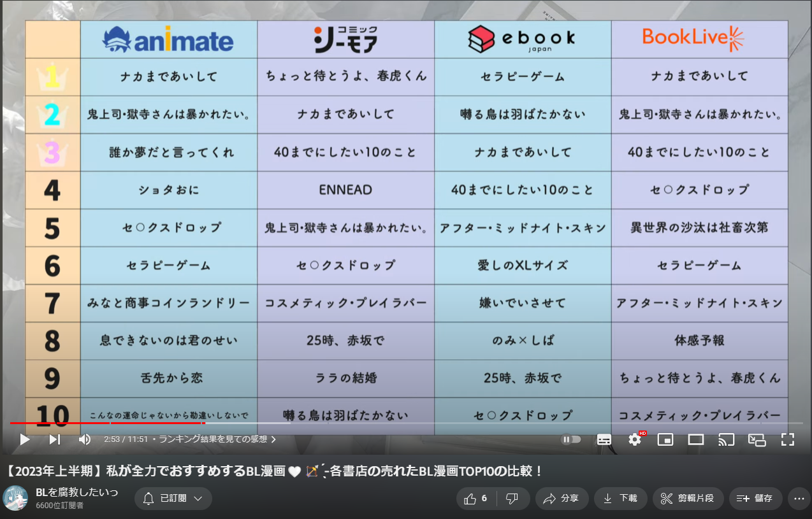This screenshot has width=812, height=519.
Task: Click 嫌いでいさせて cell
Action: 522,302
